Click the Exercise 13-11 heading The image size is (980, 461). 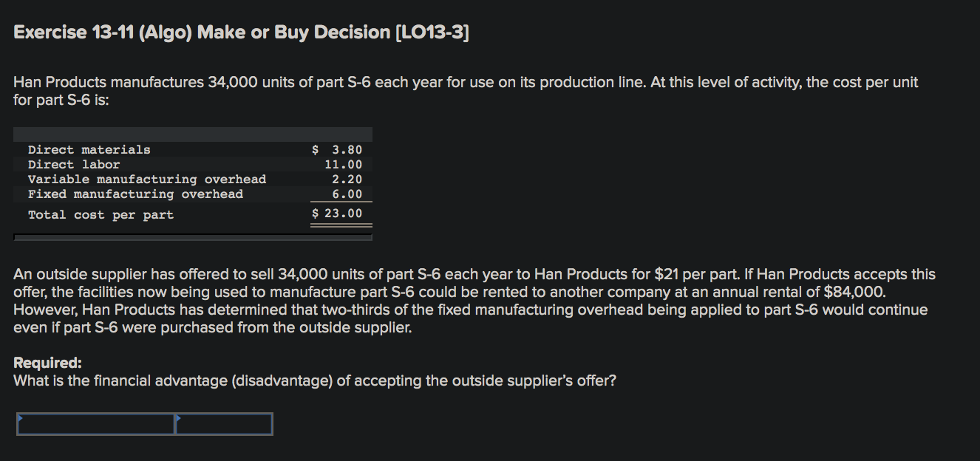(x=242, y=32)
